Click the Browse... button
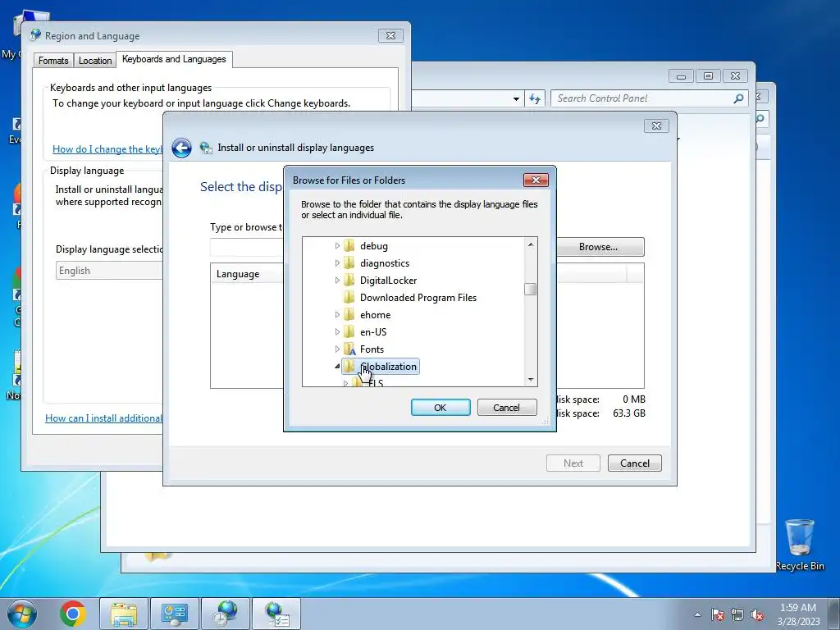Viewport: 840px width, 630px height. coord(598,247)
